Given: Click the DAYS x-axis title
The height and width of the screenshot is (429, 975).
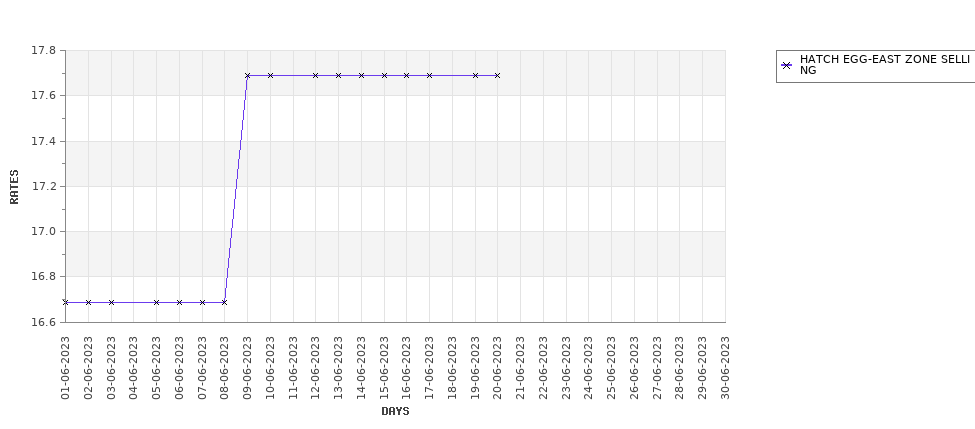Looking at the screenshot, I should pos(395,411).
